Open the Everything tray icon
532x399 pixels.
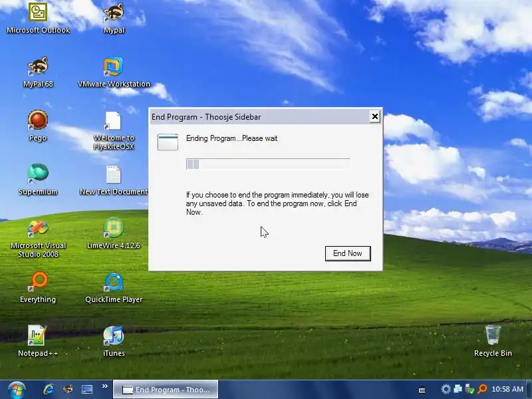click(x=481, y=389)
